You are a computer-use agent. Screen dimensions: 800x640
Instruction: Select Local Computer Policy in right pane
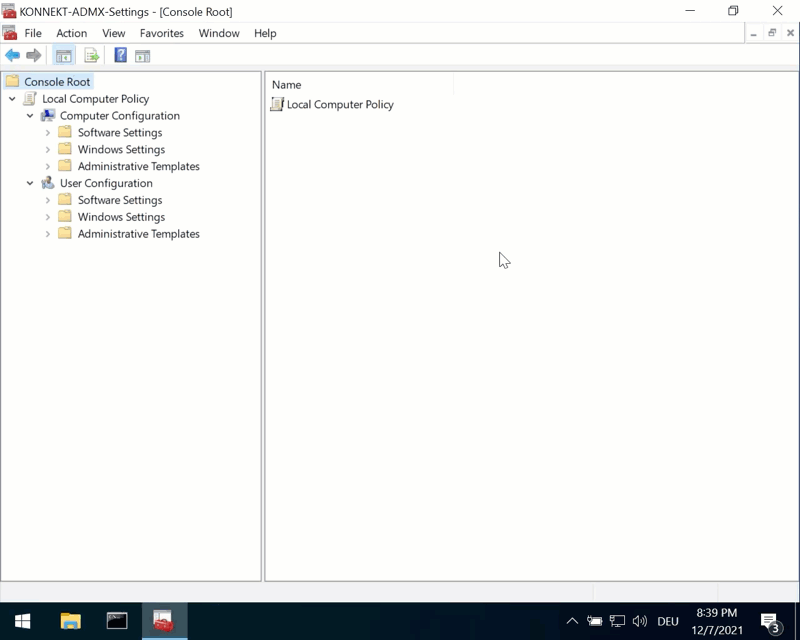pos(340,104)
